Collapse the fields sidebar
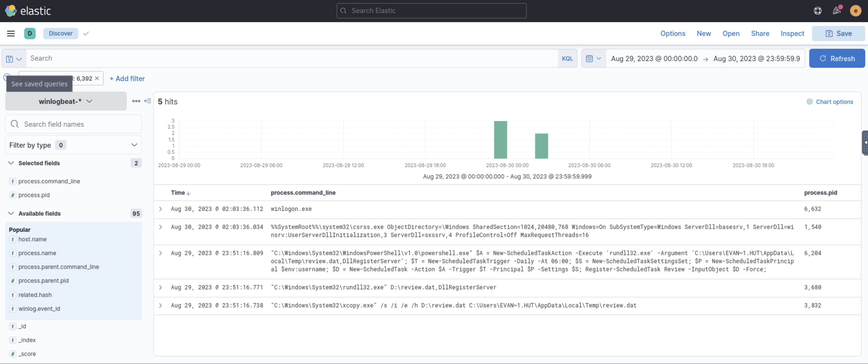Screen dimensions: 868x364 (147, 101)
